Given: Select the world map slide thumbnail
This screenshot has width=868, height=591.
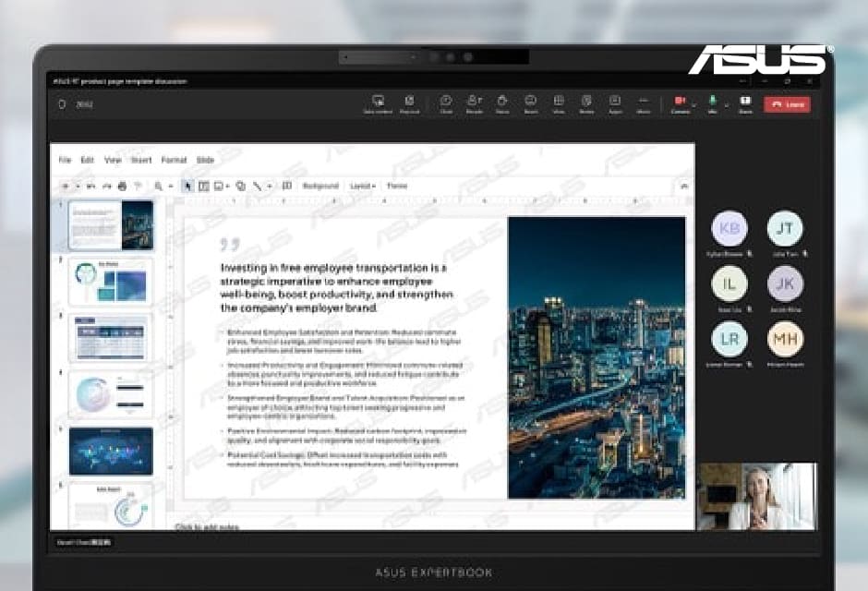Looking at the screenshot, I should click(x=111, y=451).
